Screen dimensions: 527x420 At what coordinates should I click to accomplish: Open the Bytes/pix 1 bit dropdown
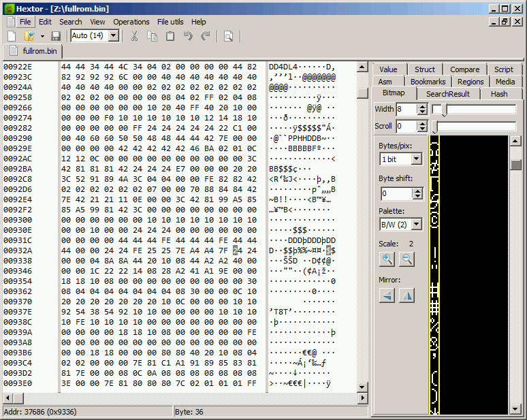click(417, 159)
